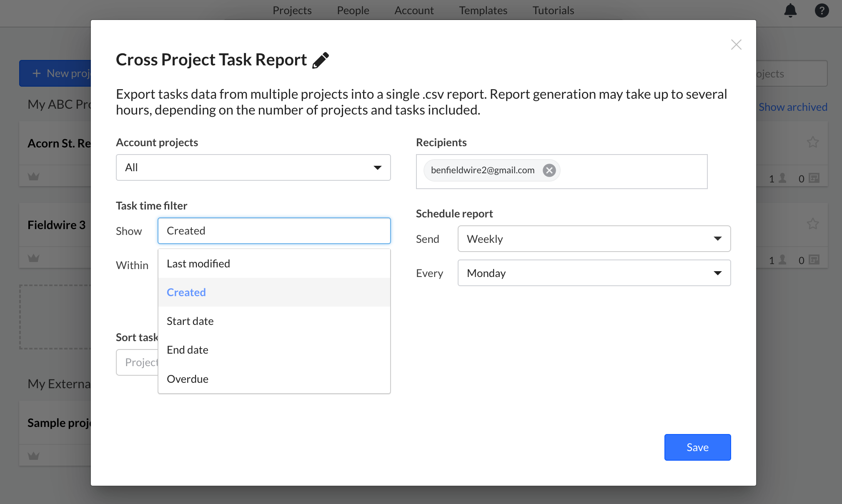Image resolution: width=842 pixels, height=504 pixels.
Task: Choose Start date option
Action: (x=274, y=321)
